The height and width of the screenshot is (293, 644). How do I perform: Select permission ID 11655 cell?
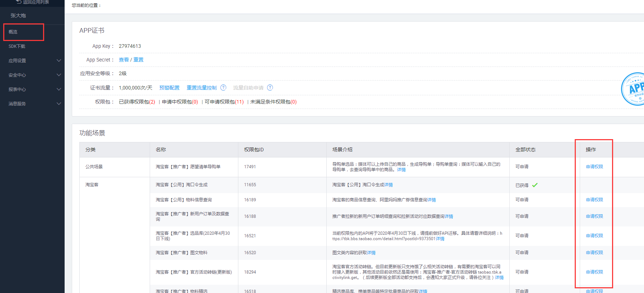click(250, 185)
